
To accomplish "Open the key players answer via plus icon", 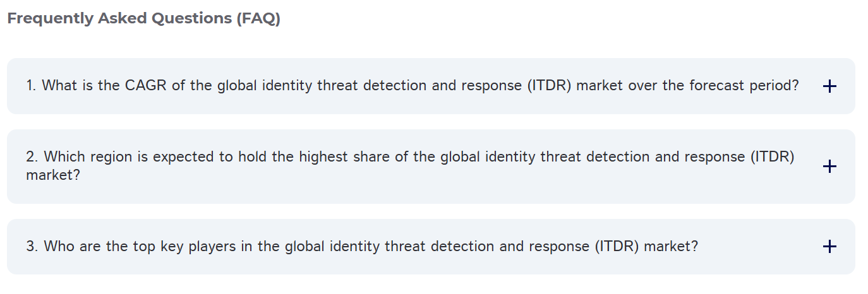I will pyautogui.click(x=830, y=247).
